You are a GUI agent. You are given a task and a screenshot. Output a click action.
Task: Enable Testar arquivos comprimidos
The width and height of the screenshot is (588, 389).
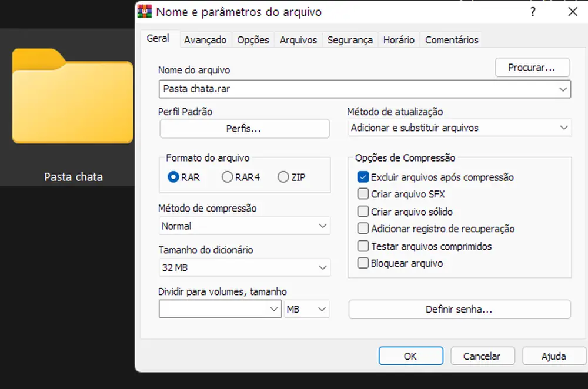(x=363, y=246)
